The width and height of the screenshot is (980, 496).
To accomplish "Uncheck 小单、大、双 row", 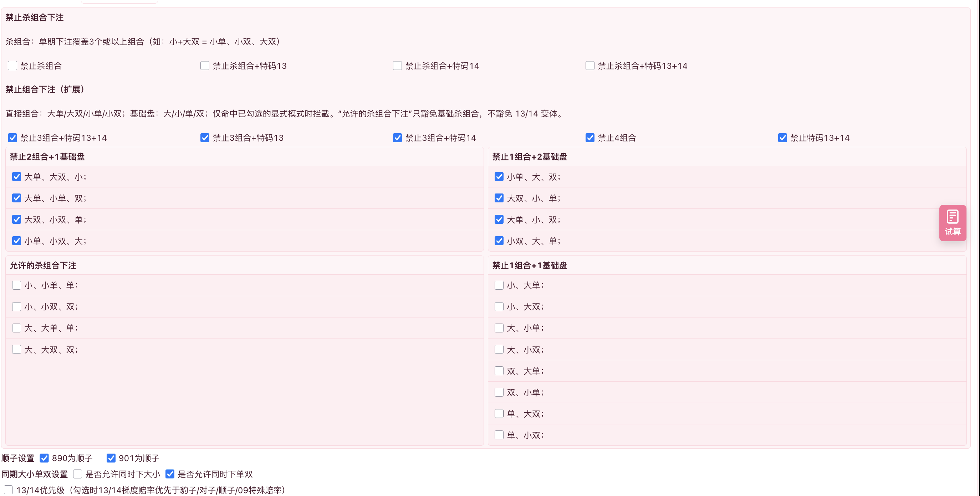I will [x=499, y=177].
